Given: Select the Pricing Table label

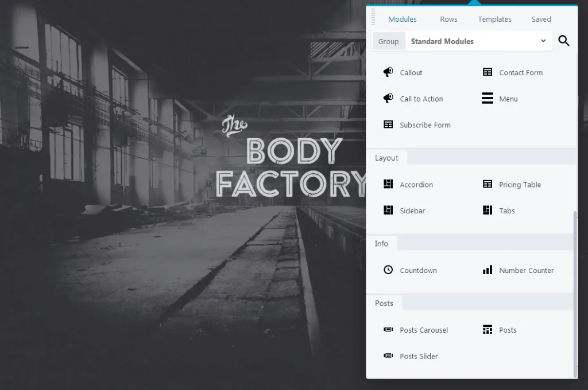Looking at the screenshot, I should point(520,185).
